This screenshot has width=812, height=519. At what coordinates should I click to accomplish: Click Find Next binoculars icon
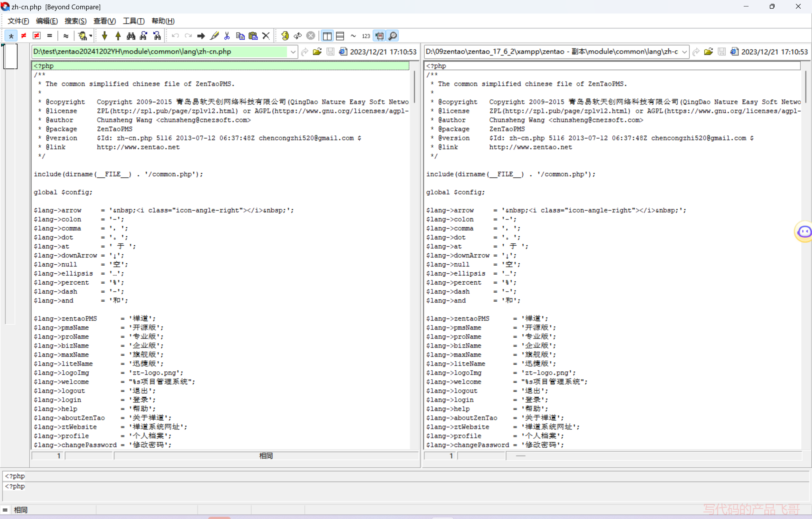click(x=144, y=36)
